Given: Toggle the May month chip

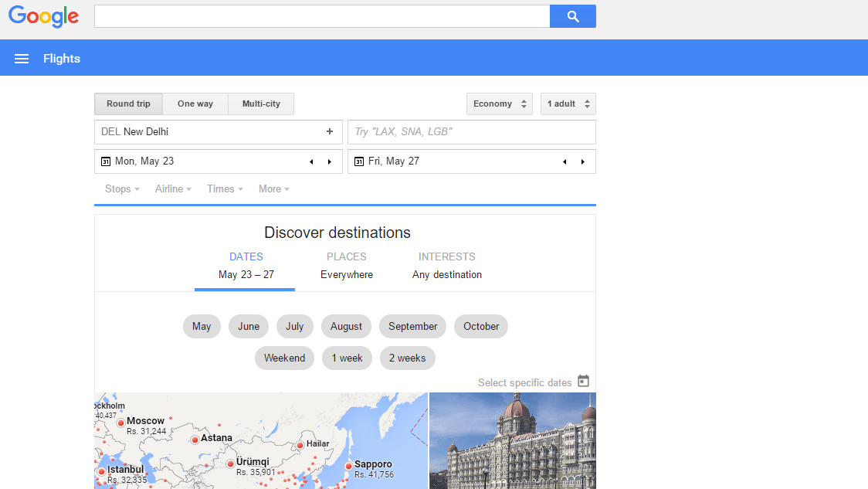Looking at the screenshot, I should pyautogui.click(x=202, y=326).
